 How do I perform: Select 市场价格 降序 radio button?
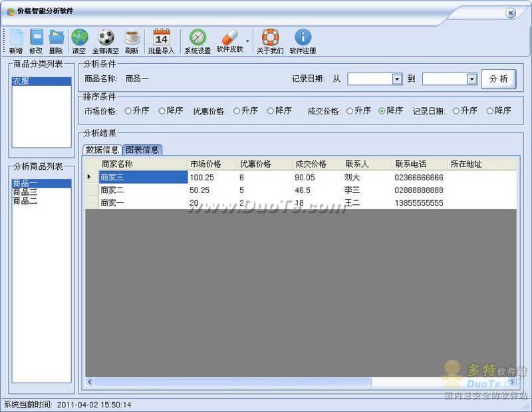point(162,110)
